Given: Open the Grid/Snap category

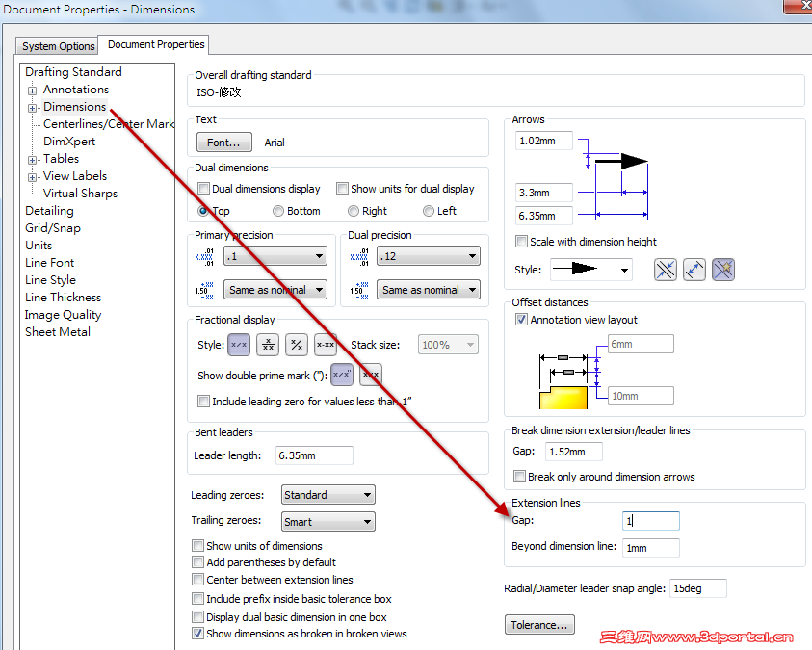Looking at the screenshot, I should (53, 228).
